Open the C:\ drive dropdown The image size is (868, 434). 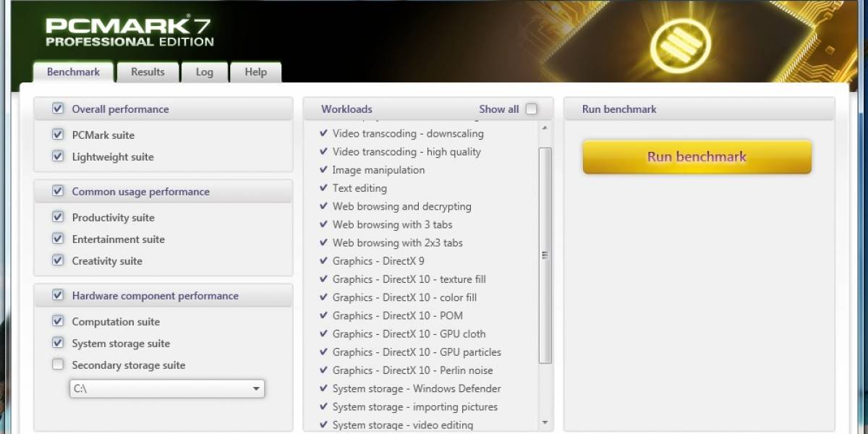coord(167,388)
